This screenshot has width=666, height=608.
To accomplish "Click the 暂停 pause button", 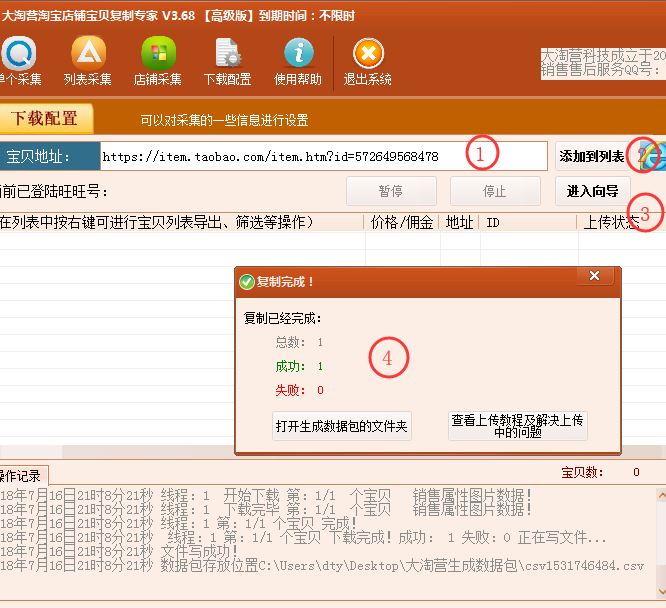I will point(391,191).
